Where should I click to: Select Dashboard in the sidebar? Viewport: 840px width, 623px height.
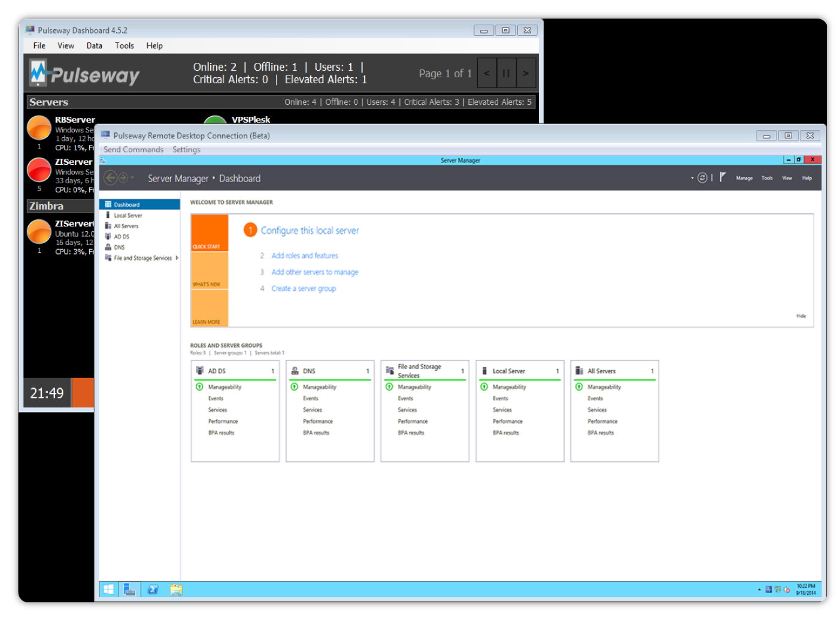tap(140, 204)
